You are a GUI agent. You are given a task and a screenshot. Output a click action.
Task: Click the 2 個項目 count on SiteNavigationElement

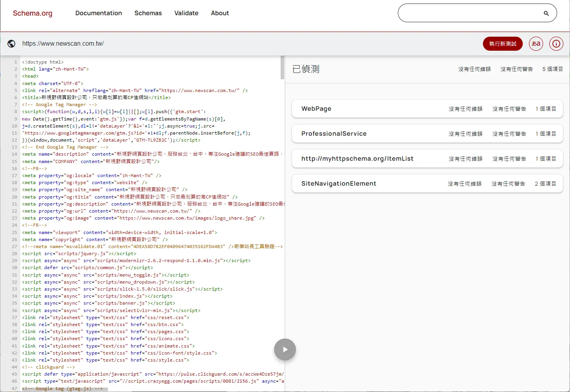pyautogui.click(x=545, y=184)
